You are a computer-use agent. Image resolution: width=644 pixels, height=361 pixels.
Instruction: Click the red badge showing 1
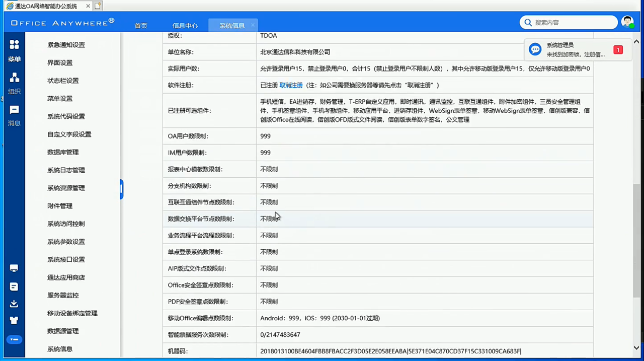618,50
